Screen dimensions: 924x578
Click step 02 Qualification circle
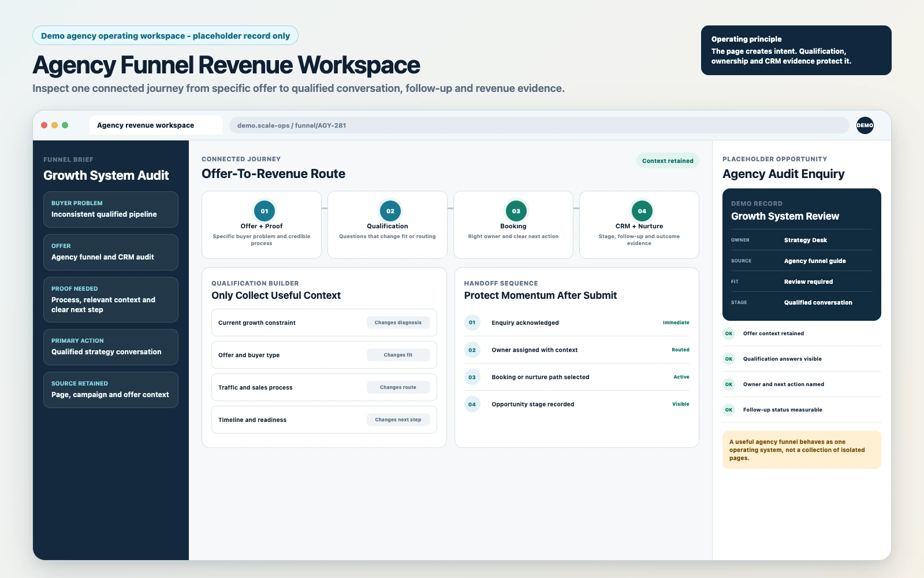pyautogui.click(x=390, y=211)
